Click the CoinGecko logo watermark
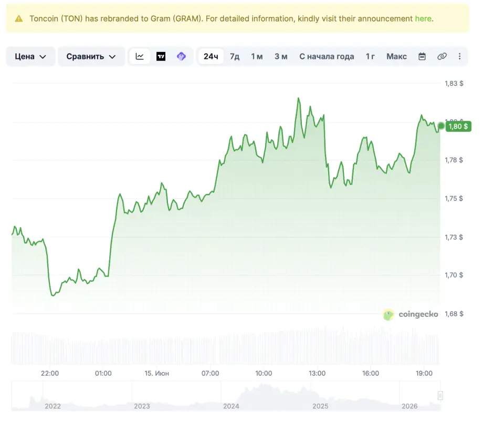The height and width of the screenshot is (422, 504). click(411, 314)
